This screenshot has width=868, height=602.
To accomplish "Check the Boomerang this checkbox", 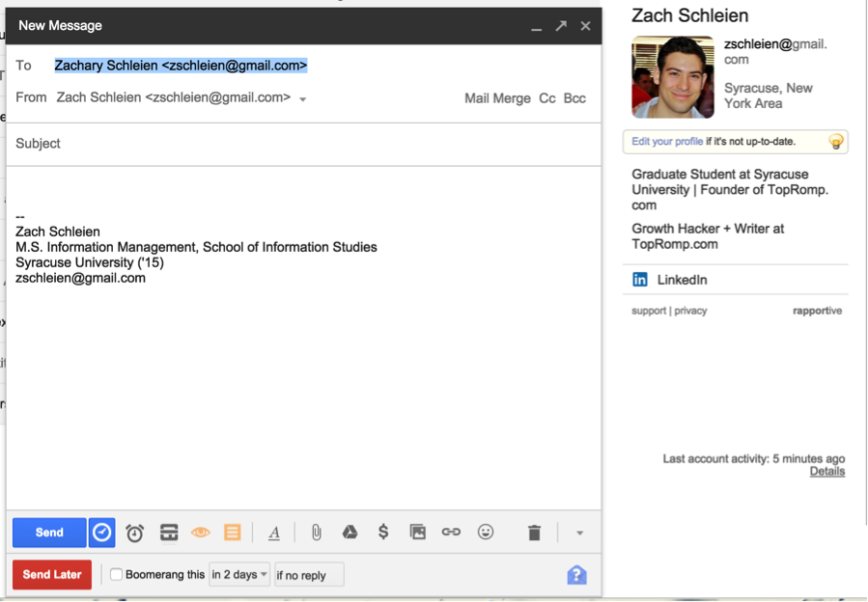I will point(116,574).
